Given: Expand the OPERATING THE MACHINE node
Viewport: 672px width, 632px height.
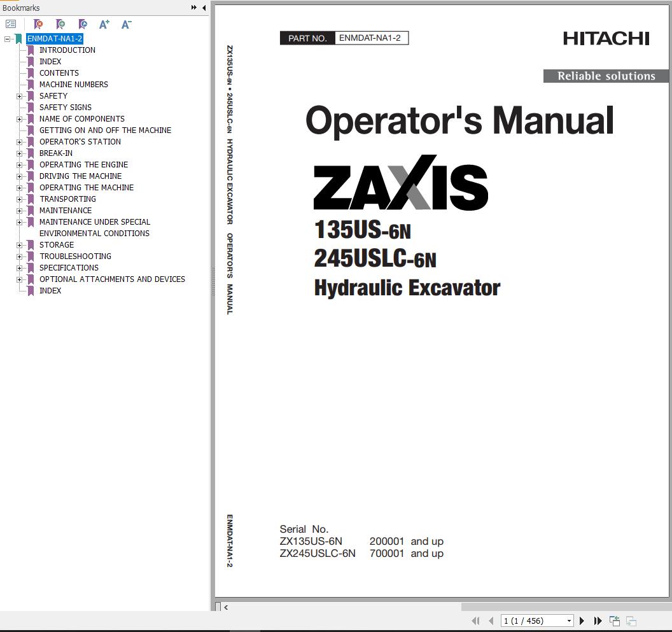Looking at the screenshot, I should (x=19, y=188).
